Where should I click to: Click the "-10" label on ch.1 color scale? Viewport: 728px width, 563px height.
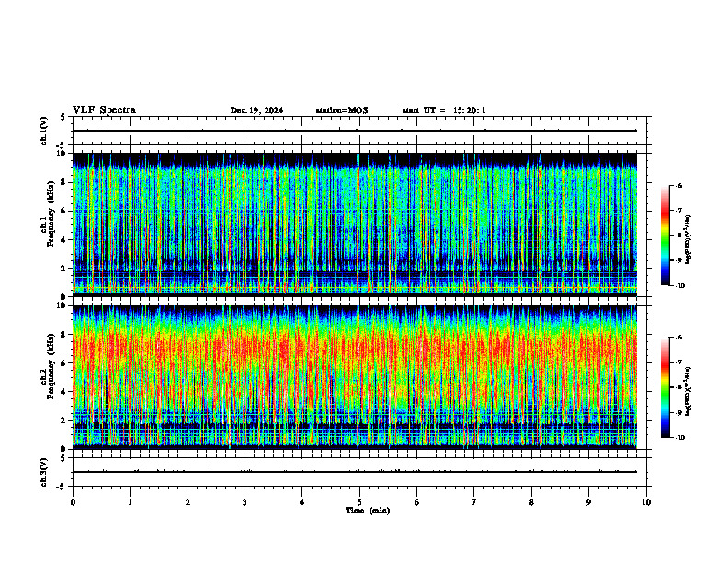680,286
